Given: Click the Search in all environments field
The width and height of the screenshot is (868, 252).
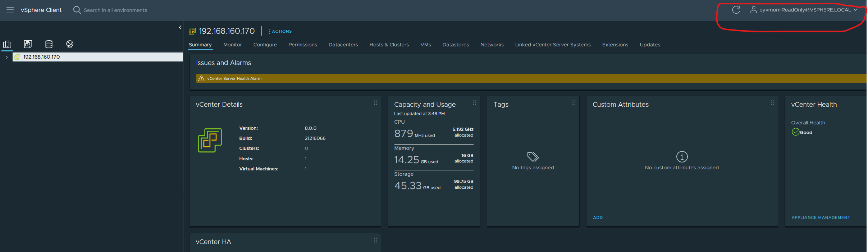Looking at the screenshot, I should pyautogui.click(x=115, y=10).
